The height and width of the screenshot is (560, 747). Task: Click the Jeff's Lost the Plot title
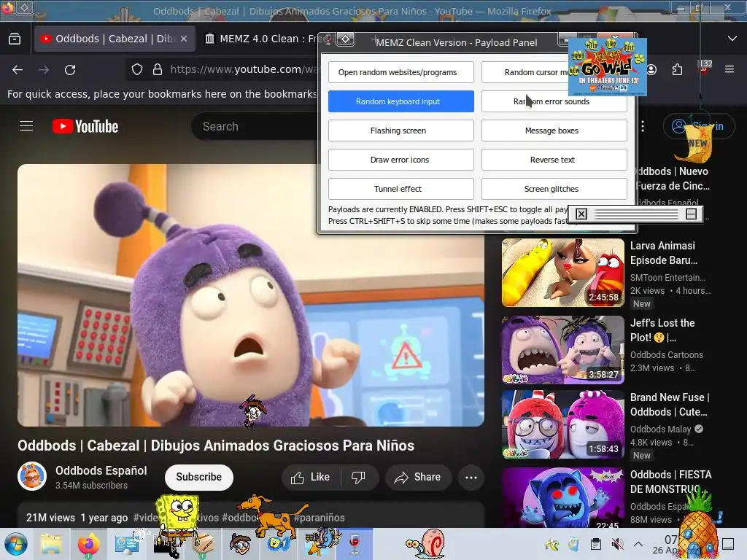(x=662, y=330)
